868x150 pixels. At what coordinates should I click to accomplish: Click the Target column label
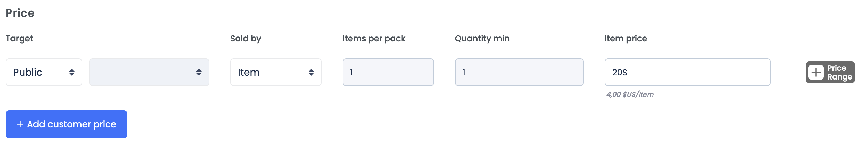pyautogui.click(x=19, y=39)
